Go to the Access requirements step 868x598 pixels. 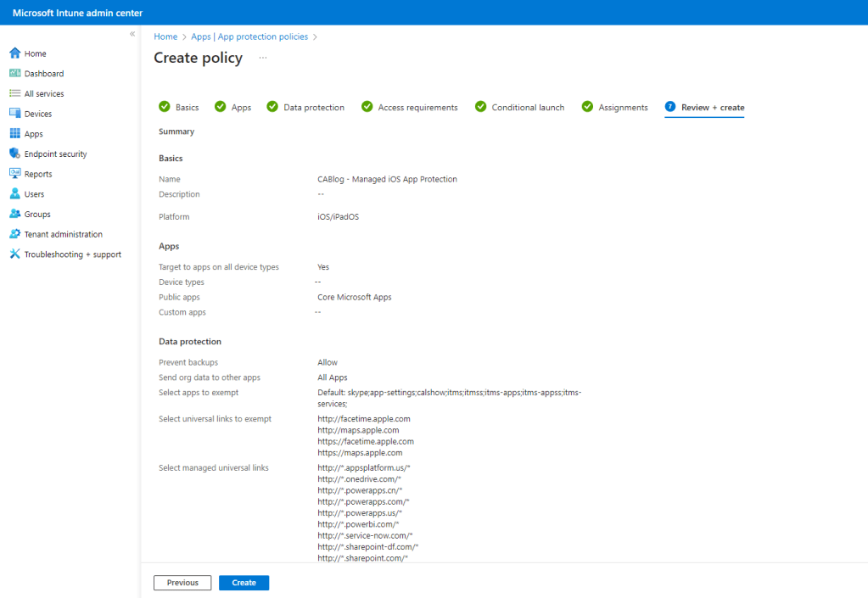coord(417,108)
